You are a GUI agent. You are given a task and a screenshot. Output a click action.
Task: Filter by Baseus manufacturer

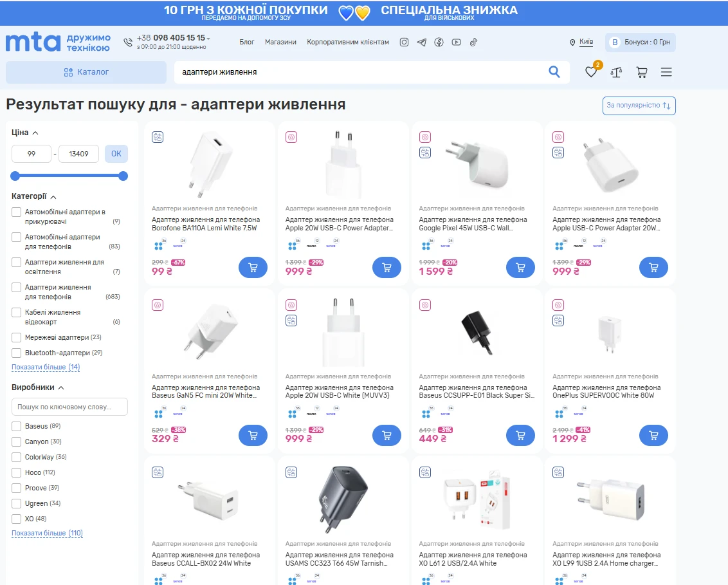(x=16, y=426)
